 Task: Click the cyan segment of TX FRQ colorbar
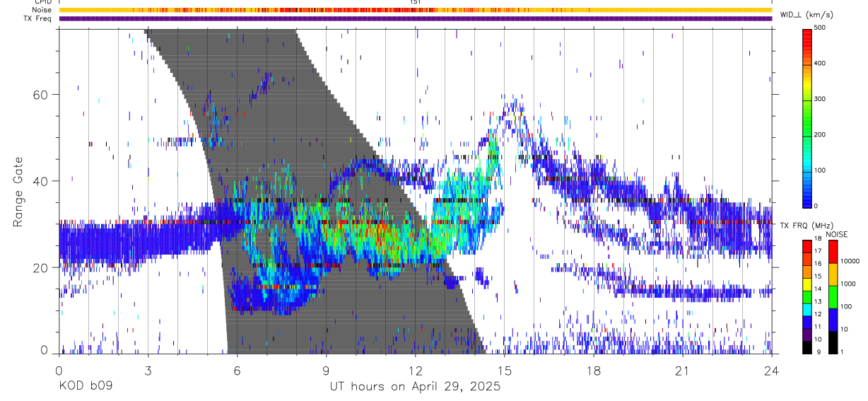point(807,310)
